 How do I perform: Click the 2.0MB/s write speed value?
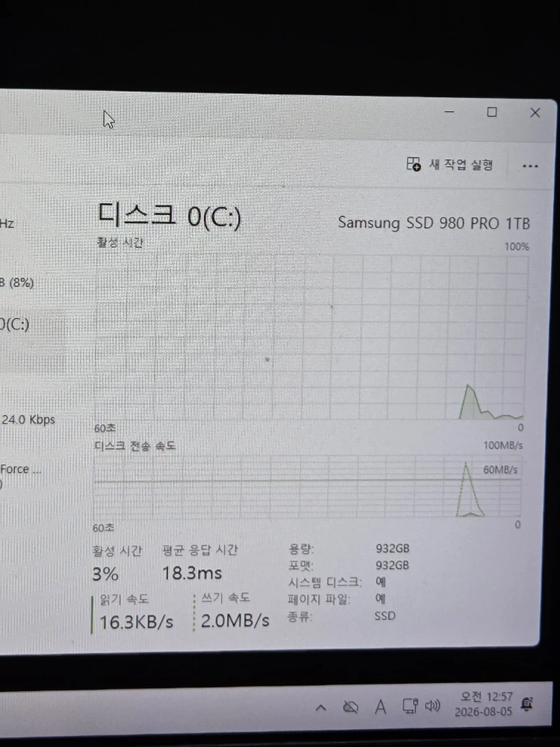pos(234,621)
